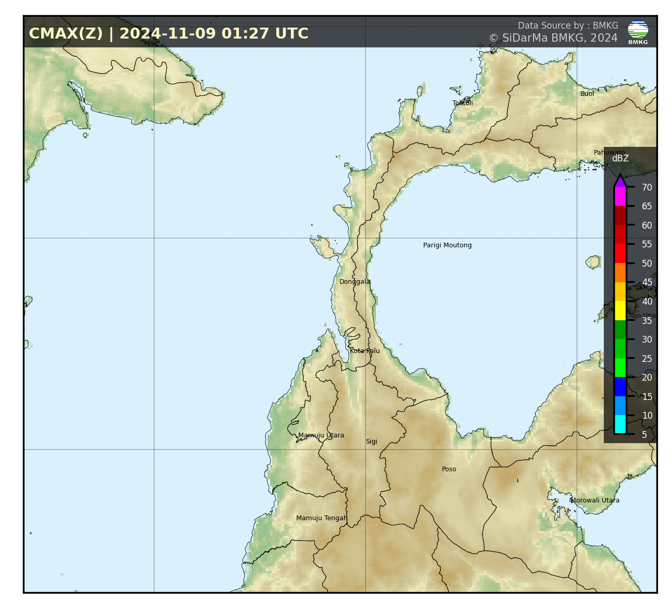
Task: Click the 'Donggala' map label
Action: [x=355, y=282]
